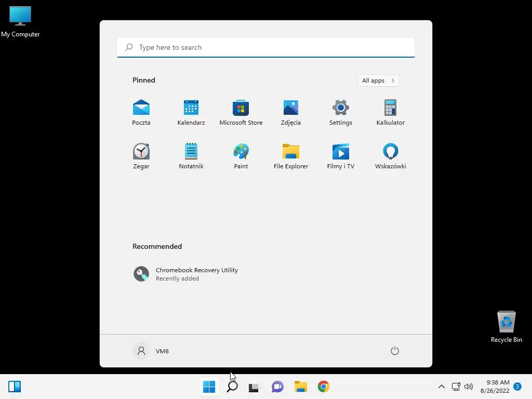
Task: Open File Explorer in pinned apps
Action: pos(291,156)
